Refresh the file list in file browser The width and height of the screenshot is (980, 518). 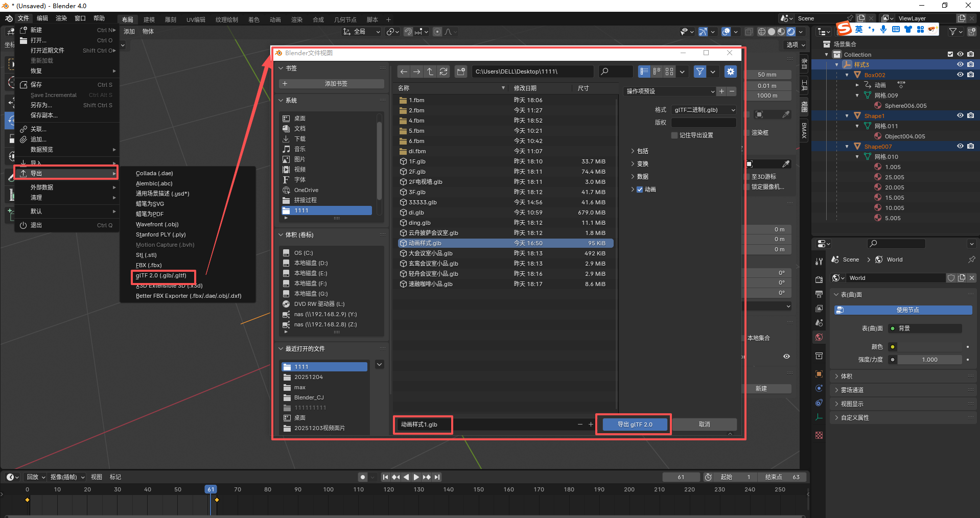(x=444, y=72)
